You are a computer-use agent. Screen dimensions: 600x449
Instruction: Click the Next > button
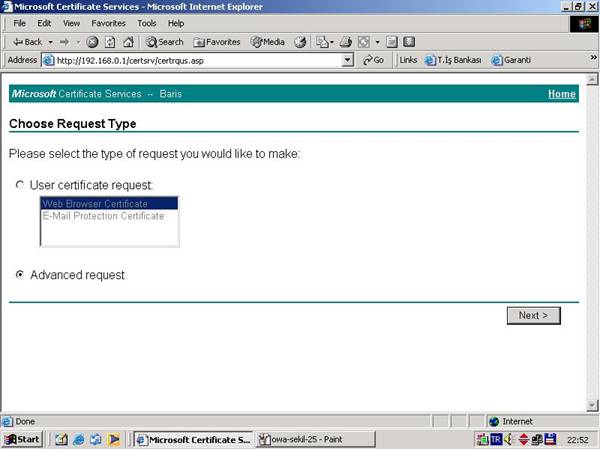coord(533,315)
